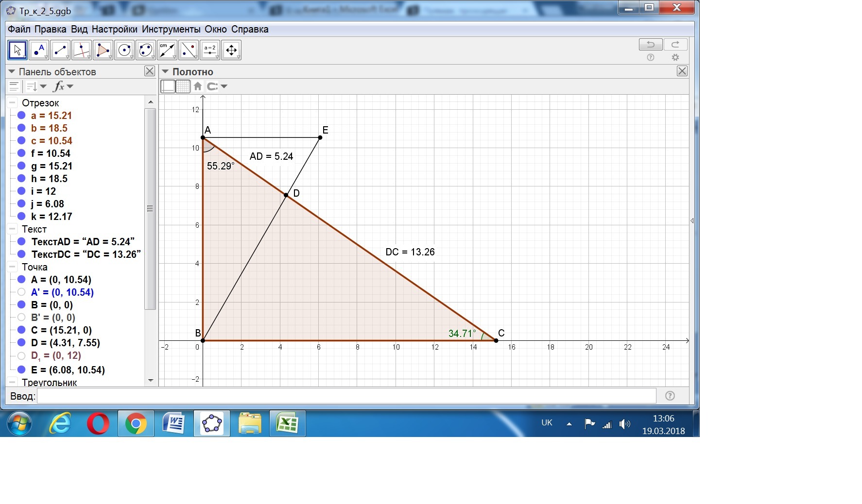Toggle axes visibility on the canvas

[167, 86]
